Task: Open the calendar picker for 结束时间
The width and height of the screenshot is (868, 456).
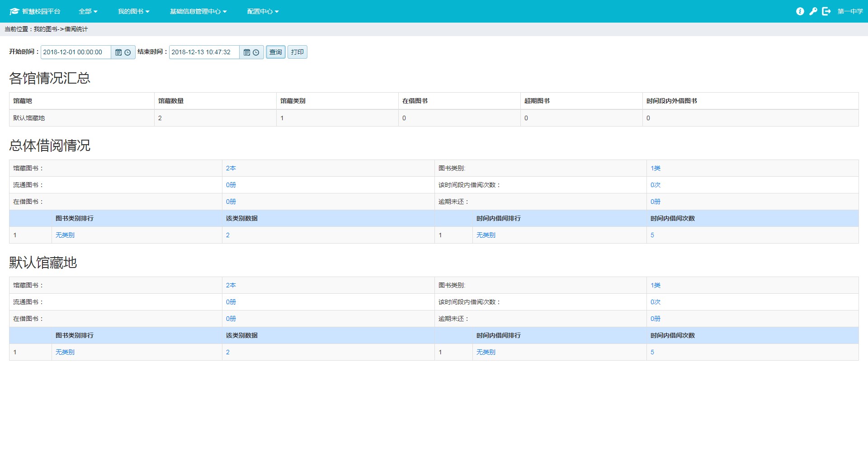Action: coord(247,52)
